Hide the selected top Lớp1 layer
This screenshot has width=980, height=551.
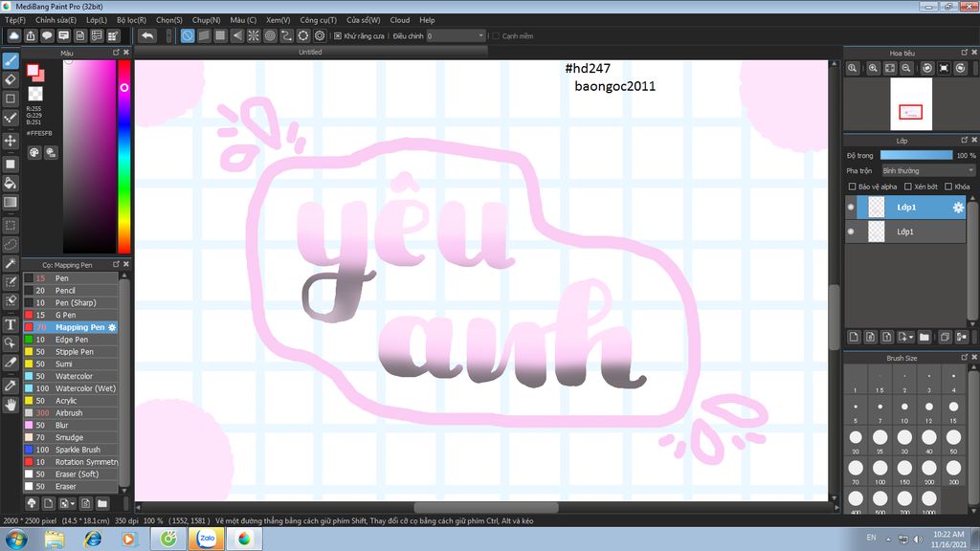[851, 207]
